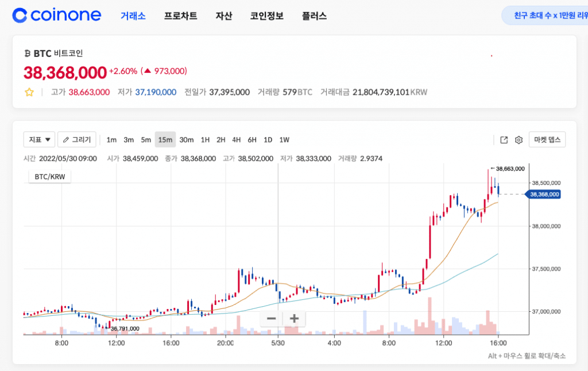Go to the 거래소 exchange menu
This screenshot has height=371, width=588.
[133, 16]
